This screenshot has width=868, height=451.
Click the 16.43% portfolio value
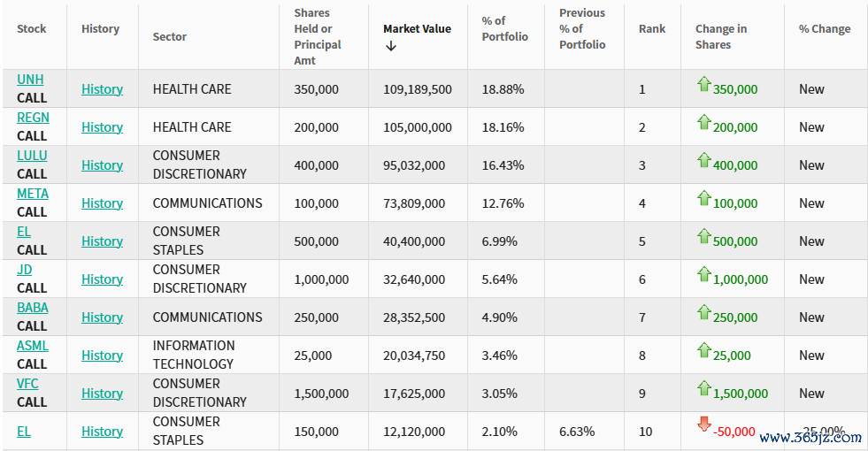tap(503, 164)
